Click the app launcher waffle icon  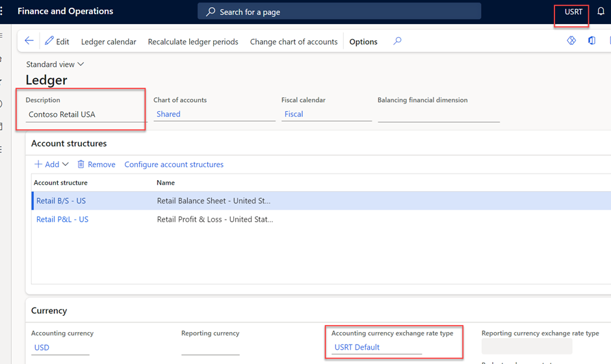click(1, 11)
